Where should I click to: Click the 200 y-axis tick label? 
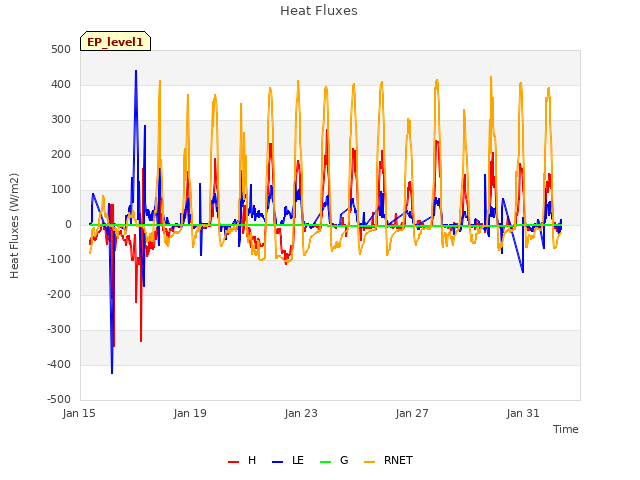click(x=61, y=155)
